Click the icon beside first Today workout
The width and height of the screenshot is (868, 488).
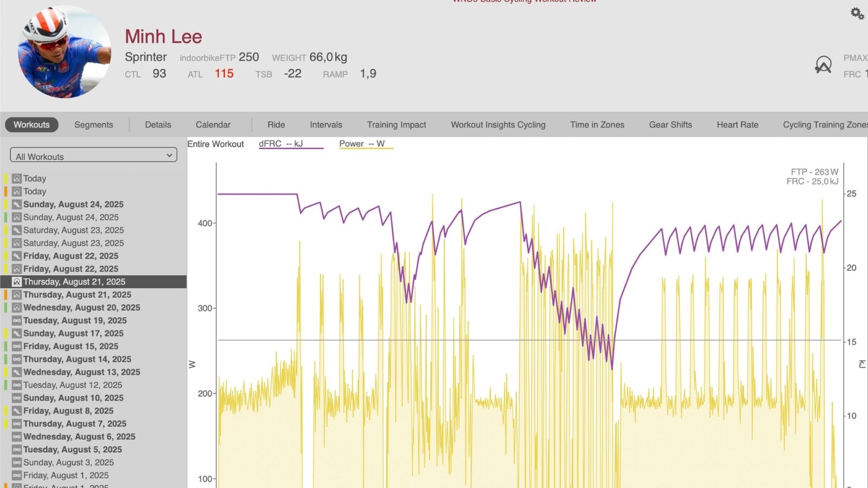click(x=17, y=178)
